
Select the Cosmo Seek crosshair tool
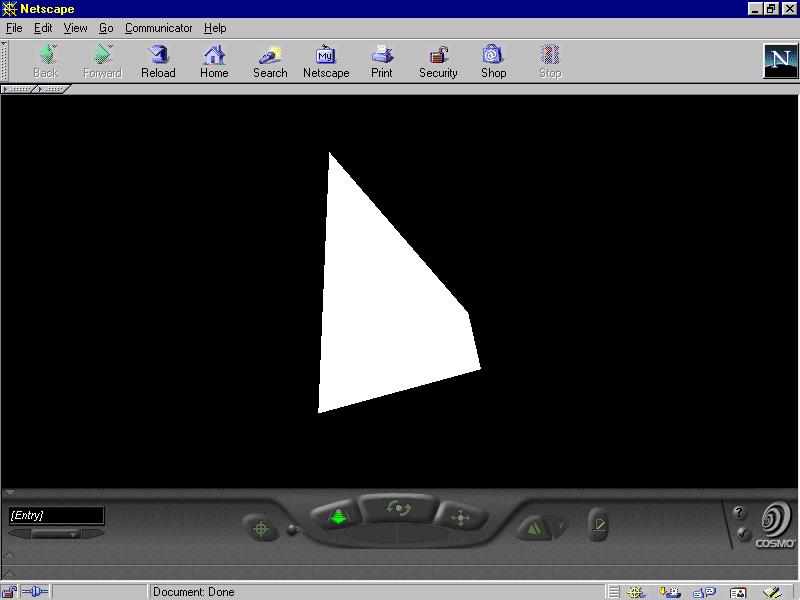pyautogui.click(x=261, y=529)
